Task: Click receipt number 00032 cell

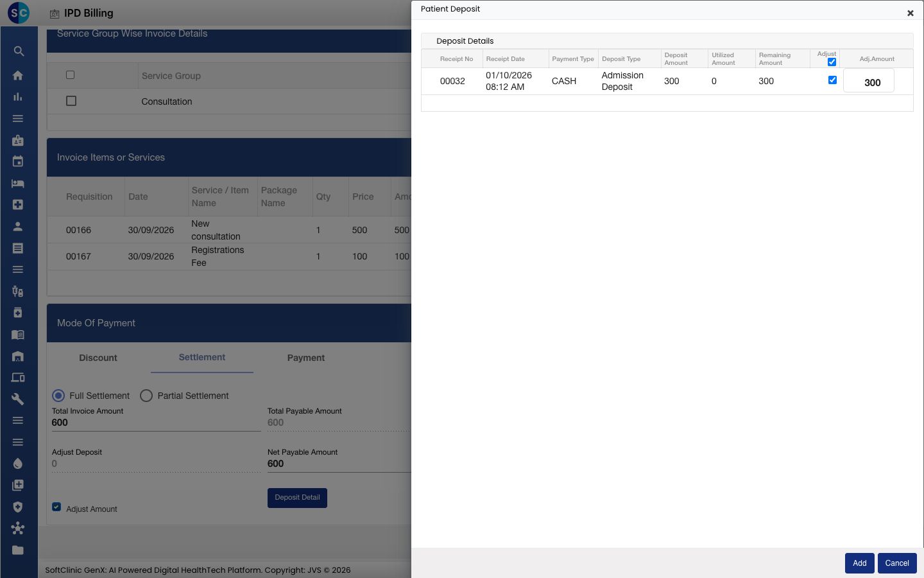Action: click(452, 81)
